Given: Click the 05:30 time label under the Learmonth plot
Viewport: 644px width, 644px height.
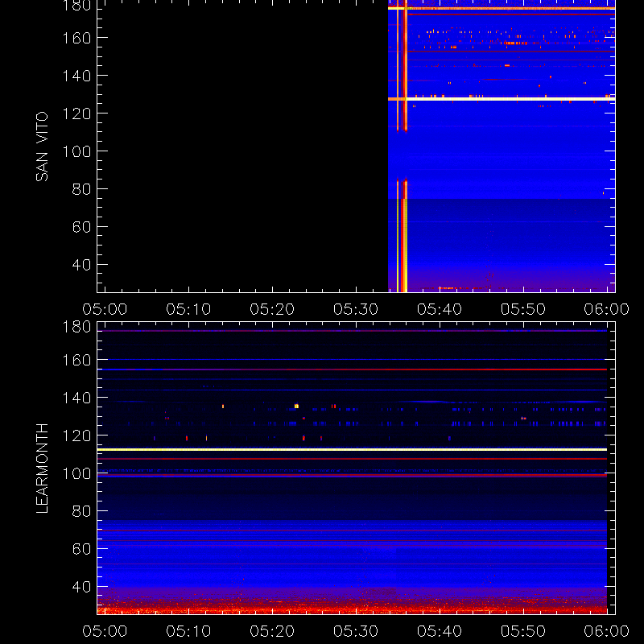Looking at the screenshot, I should [356, 631].
